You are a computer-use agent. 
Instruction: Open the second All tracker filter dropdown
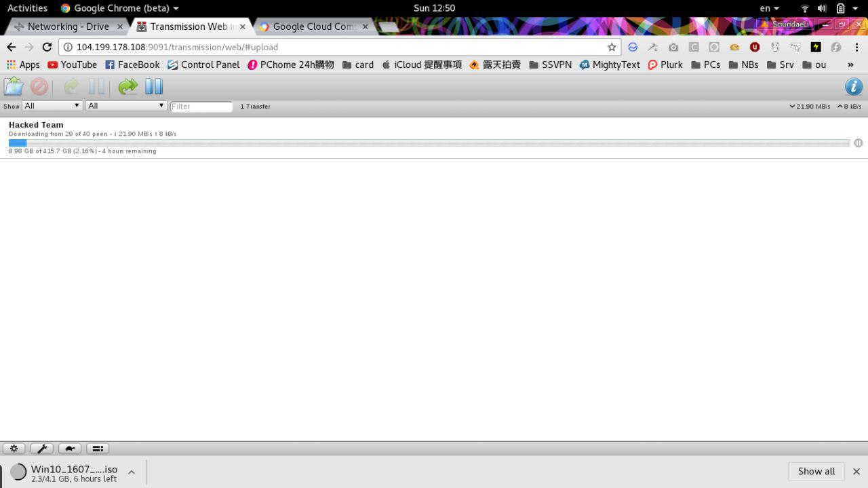(x=126, y=106)
